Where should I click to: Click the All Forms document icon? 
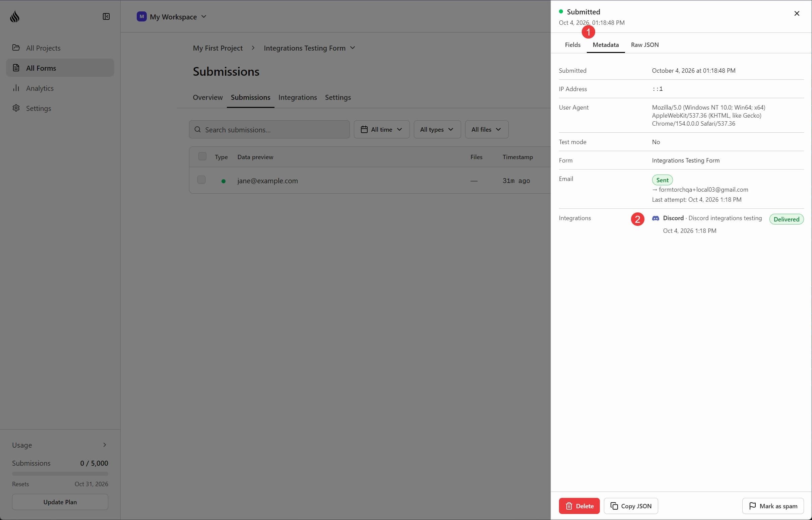point(16,68)
